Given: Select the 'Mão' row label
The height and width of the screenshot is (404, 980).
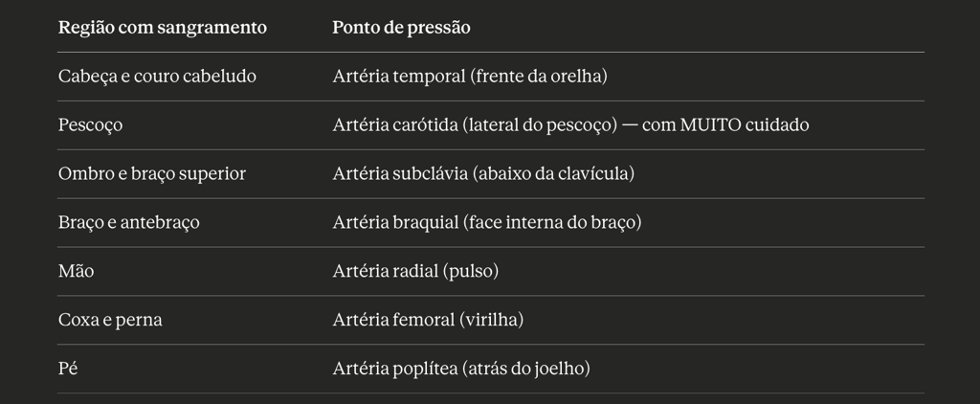Looking at the screenshot, I should tap(76, 272).
